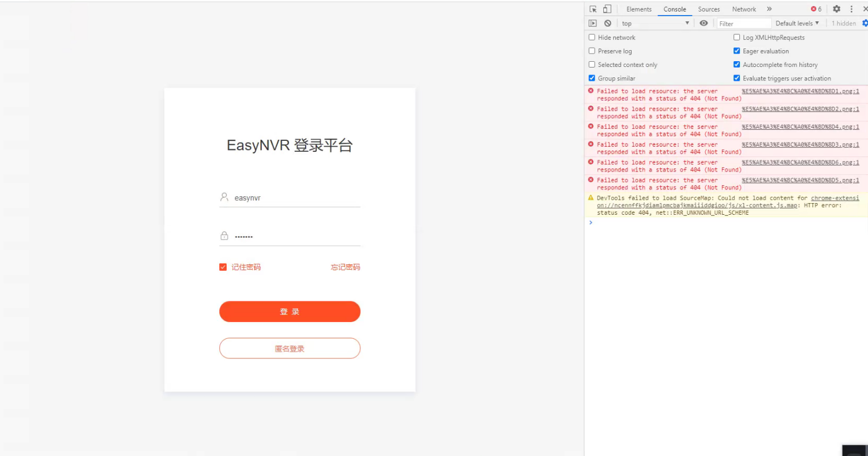868x456 pixels.
Task: Disable the Autocomplete from history checkbox
Action: point(737,65)
